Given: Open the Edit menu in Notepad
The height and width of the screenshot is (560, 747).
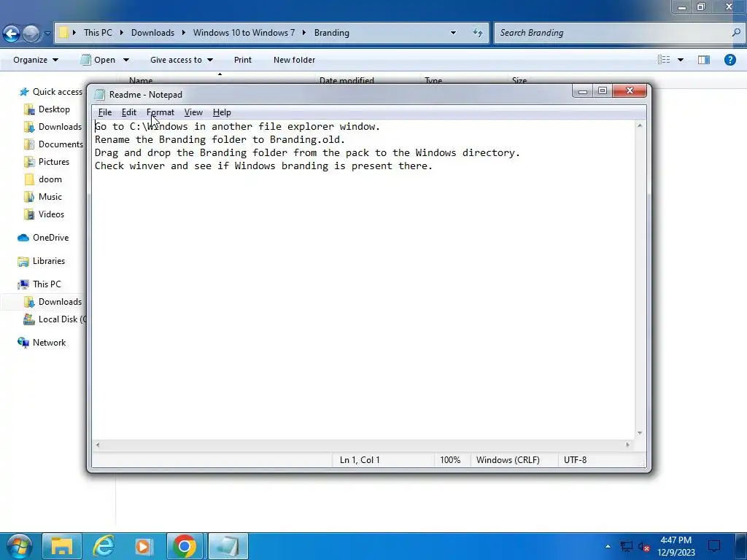Looking at the screenshot, I should coord(128,112).
